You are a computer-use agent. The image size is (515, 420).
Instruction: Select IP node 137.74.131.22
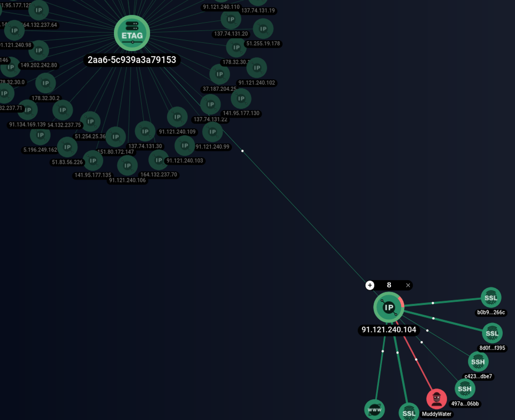click(x=211, y=104)
